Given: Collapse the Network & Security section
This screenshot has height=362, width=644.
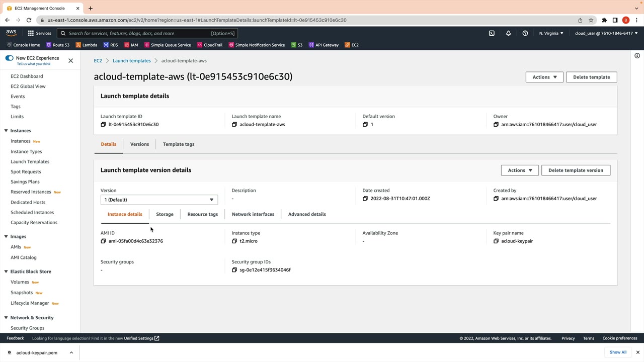Looking at the screenshot, I should point(6,318).
